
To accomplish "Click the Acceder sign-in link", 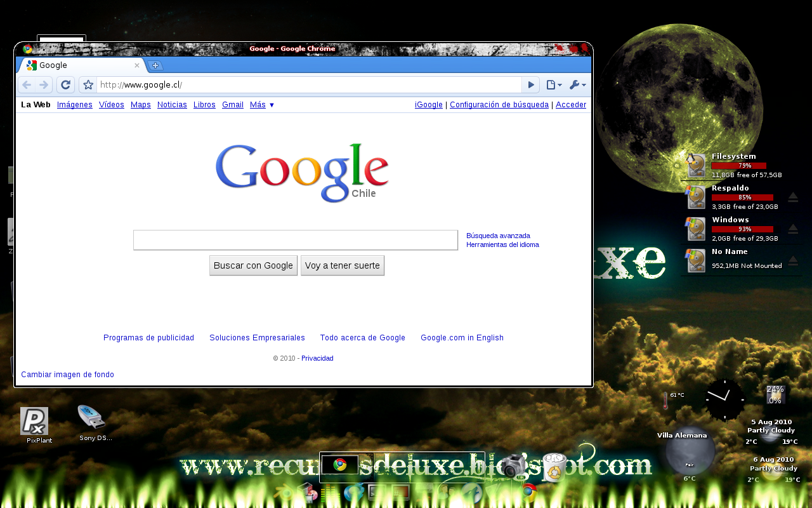I will [x=571, y=105].
